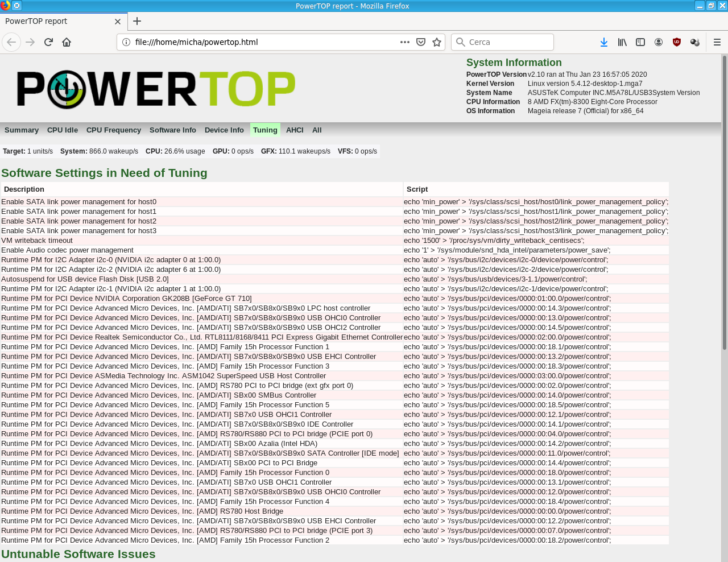Open page actions three-dot menu
The width and height of the screenshot is (728, 562).
(405, 42)
